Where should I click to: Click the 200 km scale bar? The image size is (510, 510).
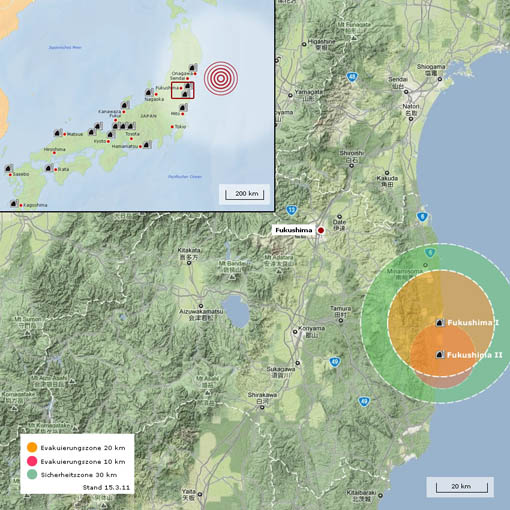244,194
